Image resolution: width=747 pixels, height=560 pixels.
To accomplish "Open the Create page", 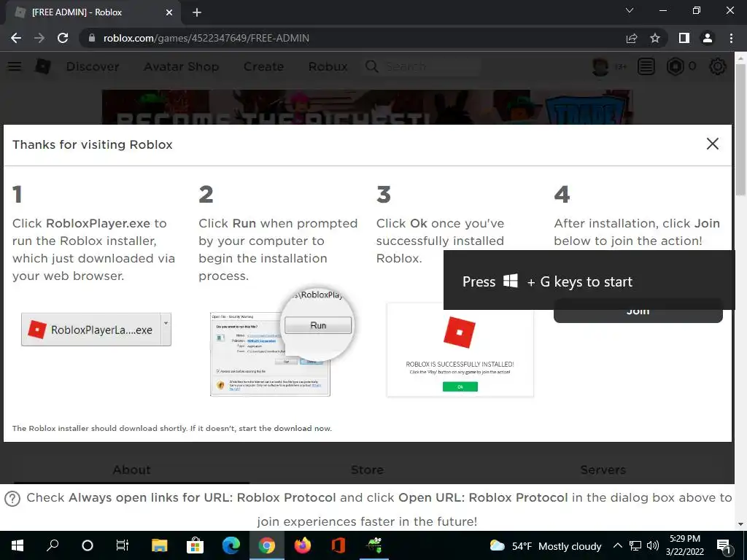I will pos(263,66).
